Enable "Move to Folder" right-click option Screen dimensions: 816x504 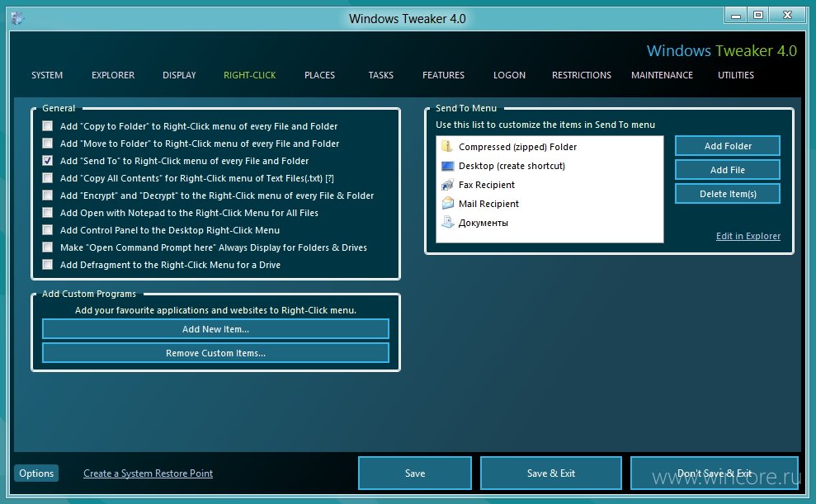(47, 143)
